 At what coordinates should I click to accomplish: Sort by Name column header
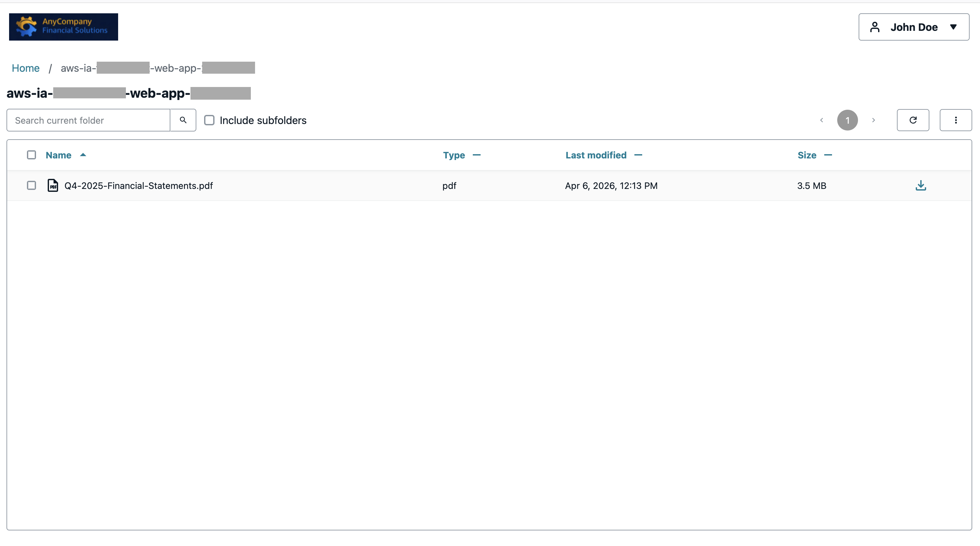(59, 155)
